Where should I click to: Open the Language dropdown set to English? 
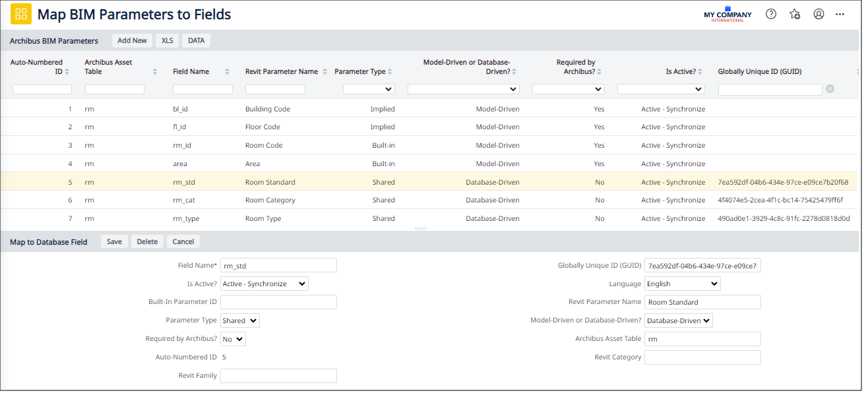click(x=682, y=284)
